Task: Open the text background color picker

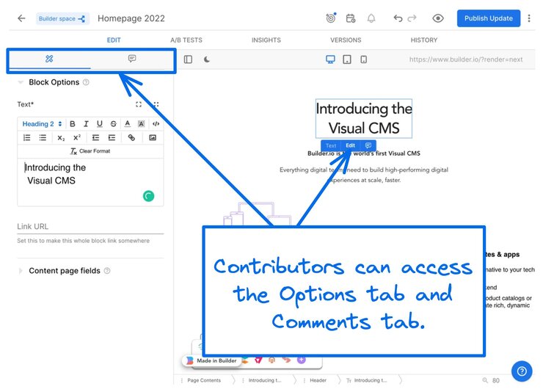Action: pyautogui.click(x=142, y=124)
